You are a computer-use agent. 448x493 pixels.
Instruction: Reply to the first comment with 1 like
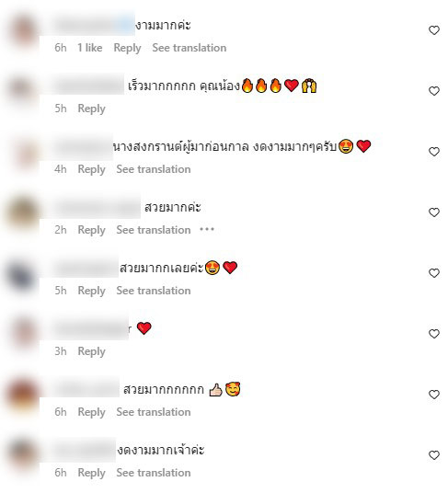127,48
